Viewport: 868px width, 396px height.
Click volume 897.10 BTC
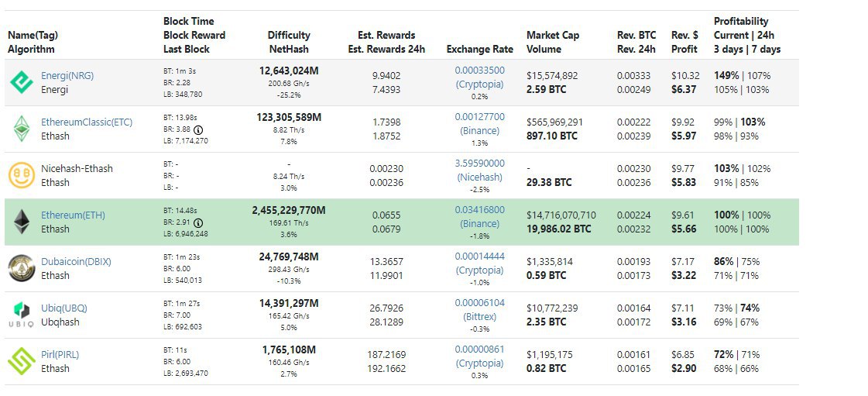click(x=552, y=136)
